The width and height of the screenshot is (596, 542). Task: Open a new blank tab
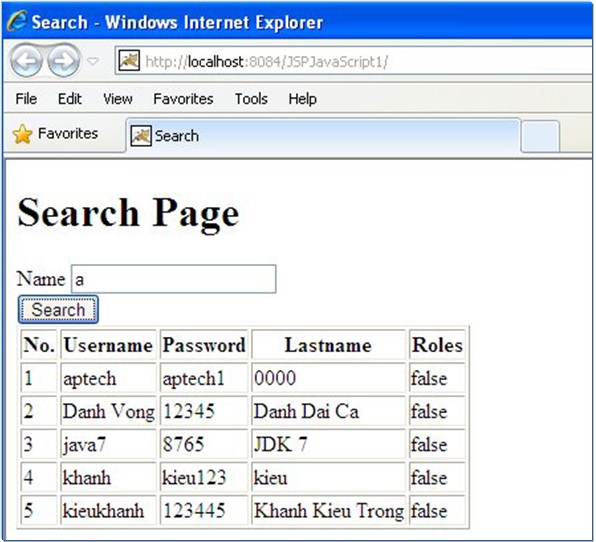click(540, 136)
